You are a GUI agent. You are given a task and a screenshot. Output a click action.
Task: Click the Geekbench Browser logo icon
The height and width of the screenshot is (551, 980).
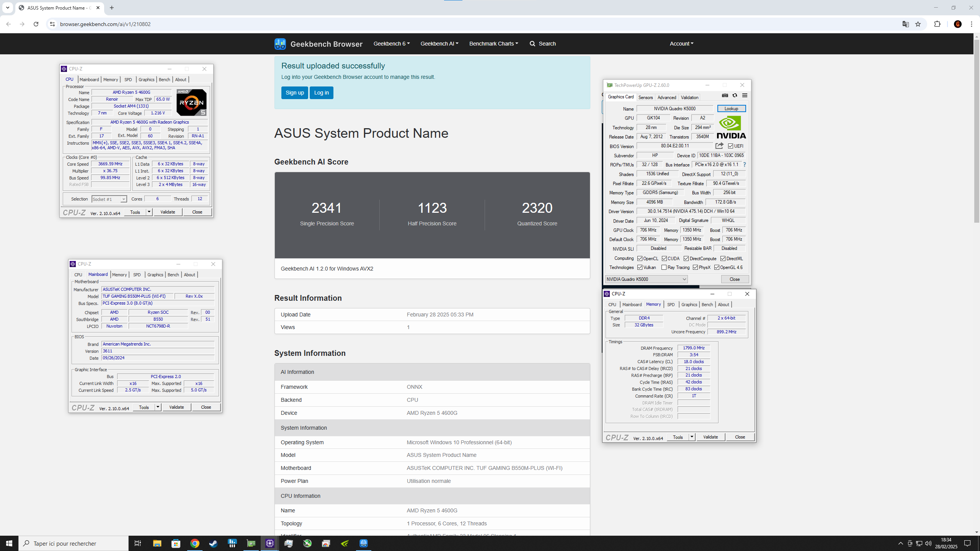point(280,44)
